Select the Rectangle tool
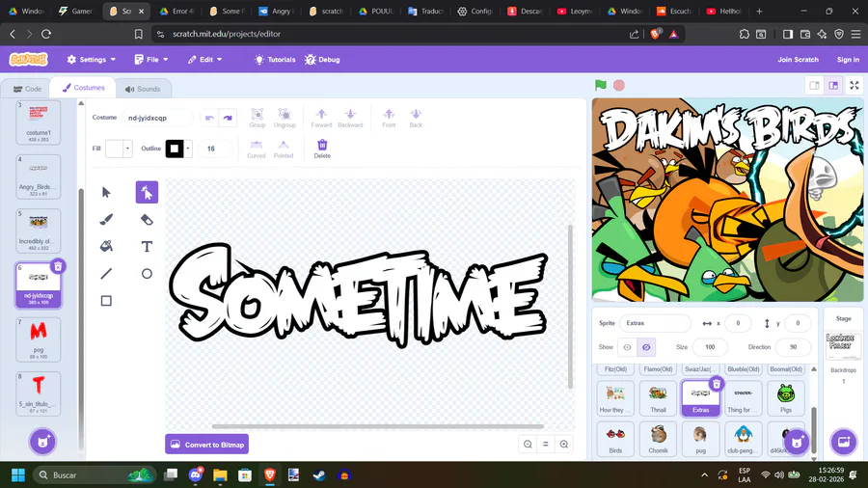Viewport: 868px width, 488px height. (106, 301)
